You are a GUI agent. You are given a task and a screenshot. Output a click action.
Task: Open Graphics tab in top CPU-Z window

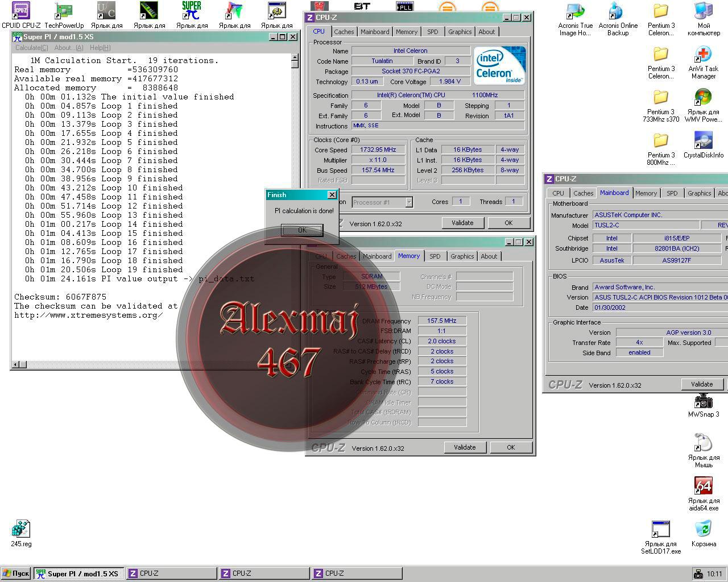click(460, 32)
